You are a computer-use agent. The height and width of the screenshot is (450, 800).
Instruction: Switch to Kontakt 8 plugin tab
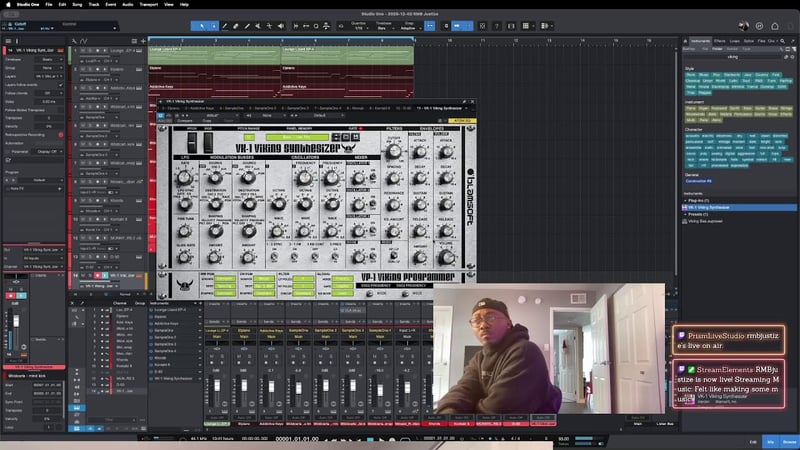point(382,109)
